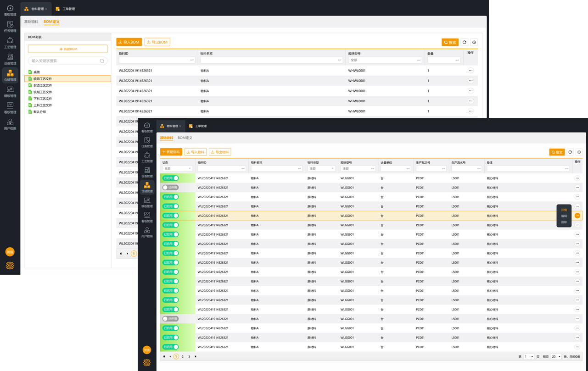Click 设备管理 icon in the front window sidebar
Viewport: 588px width, 371px height.
click(x=147, y=171)
